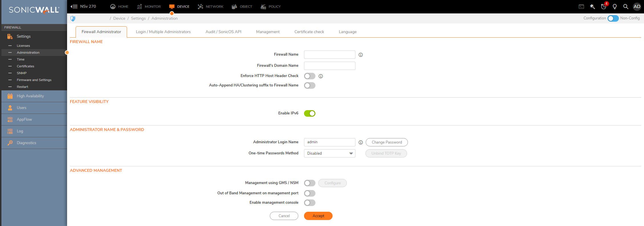Screen dimensions: 644x226
Task: Open notifications icon with red badge
Action: point(603,7)
